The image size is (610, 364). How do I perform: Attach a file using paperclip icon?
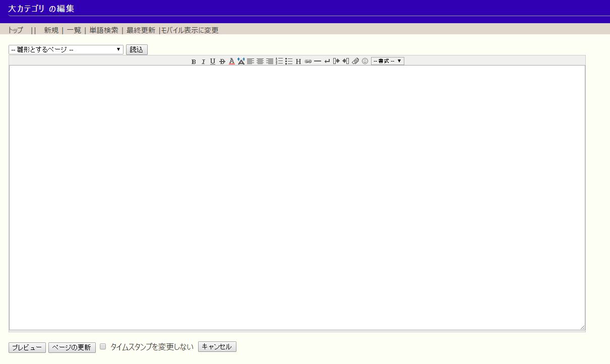(355, 62)
